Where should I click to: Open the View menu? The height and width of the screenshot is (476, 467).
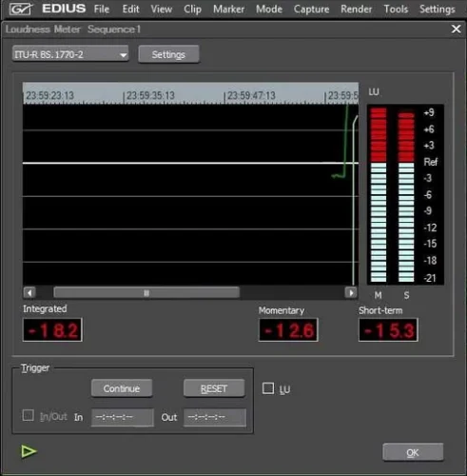162,10
